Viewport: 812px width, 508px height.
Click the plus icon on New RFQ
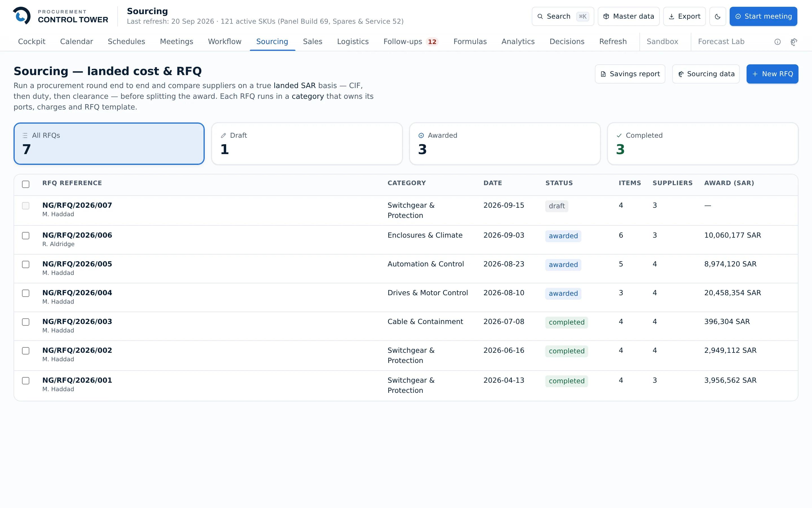[755, 74]
